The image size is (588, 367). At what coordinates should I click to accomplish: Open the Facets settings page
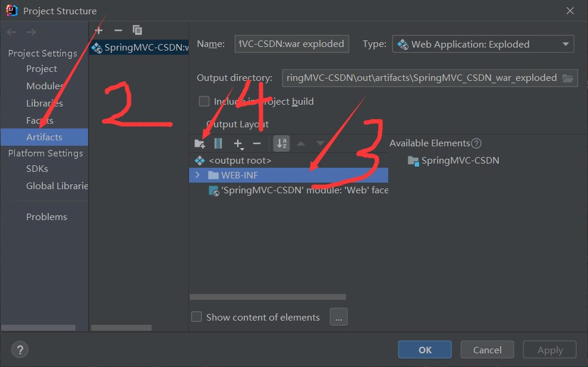(40, 121)
